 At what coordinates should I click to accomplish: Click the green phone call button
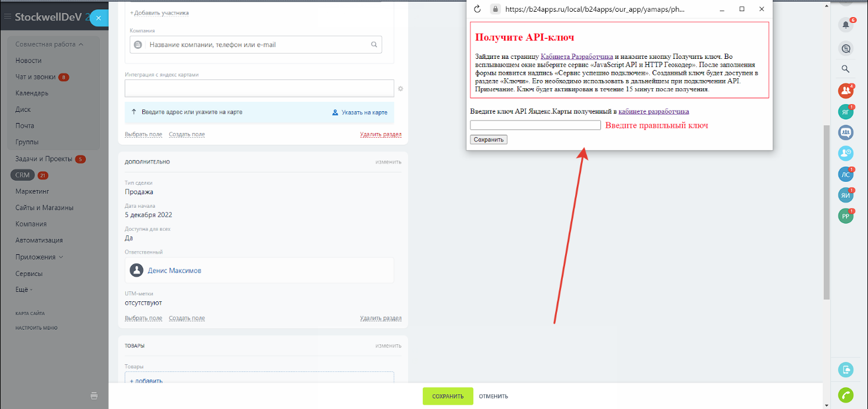846,395
